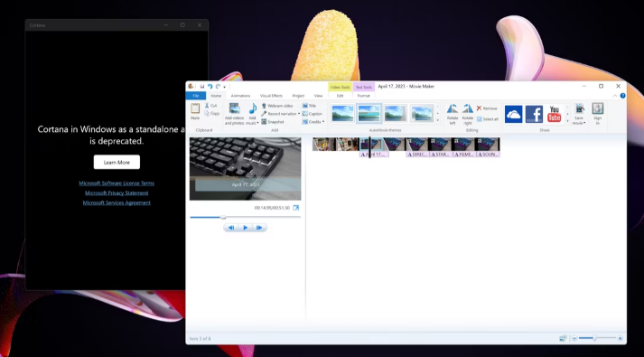Viewport: 644px width, 357px height.
Task: Click the zoom time scale slider
Action: tap(594, 338)
